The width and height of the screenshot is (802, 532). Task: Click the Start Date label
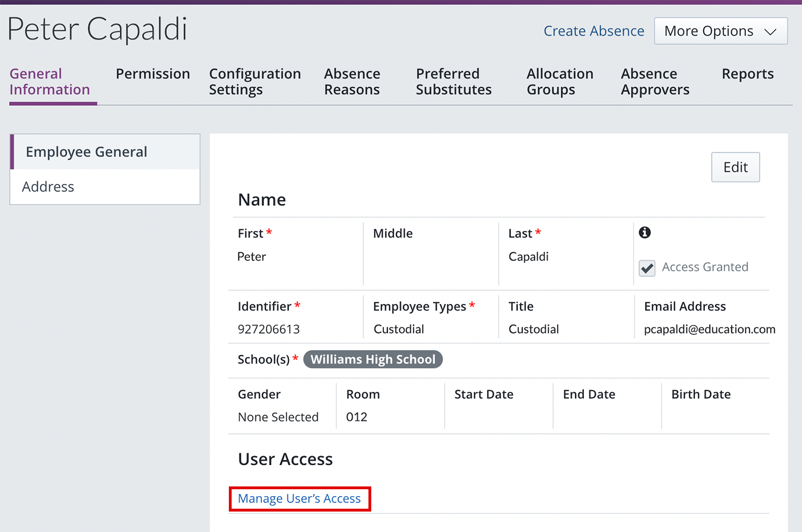tap(484, 394)
